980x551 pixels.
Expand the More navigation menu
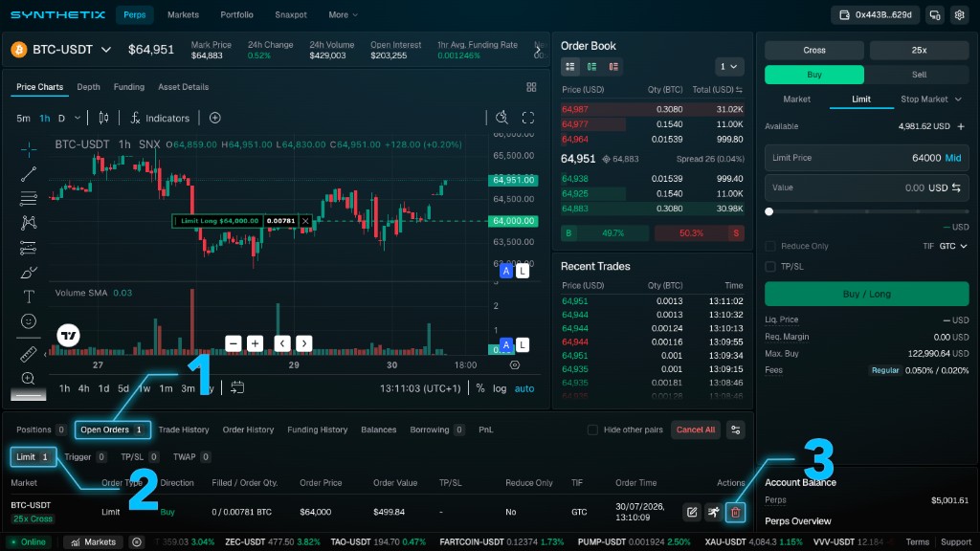click(x=344, y=15)
